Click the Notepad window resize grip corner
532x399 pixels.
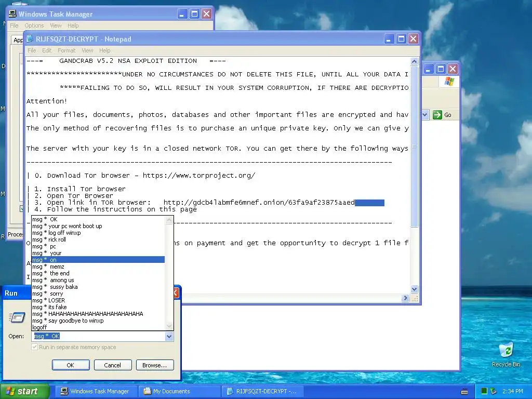pos(414,298)
